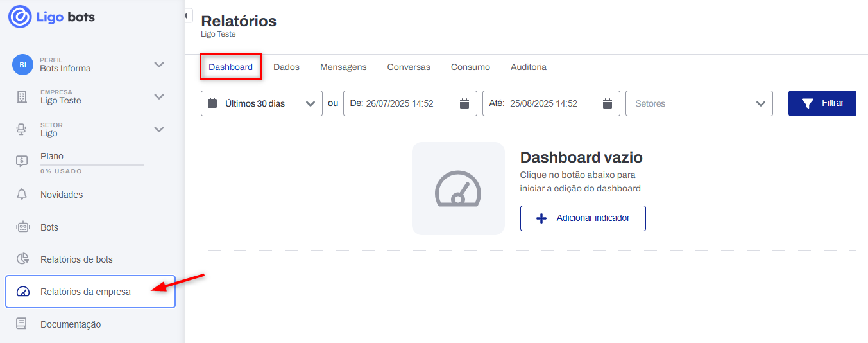The width and height of the screenshot is (868, 343).
Task: Click the BI profile avatar
Action: [22, 64]
